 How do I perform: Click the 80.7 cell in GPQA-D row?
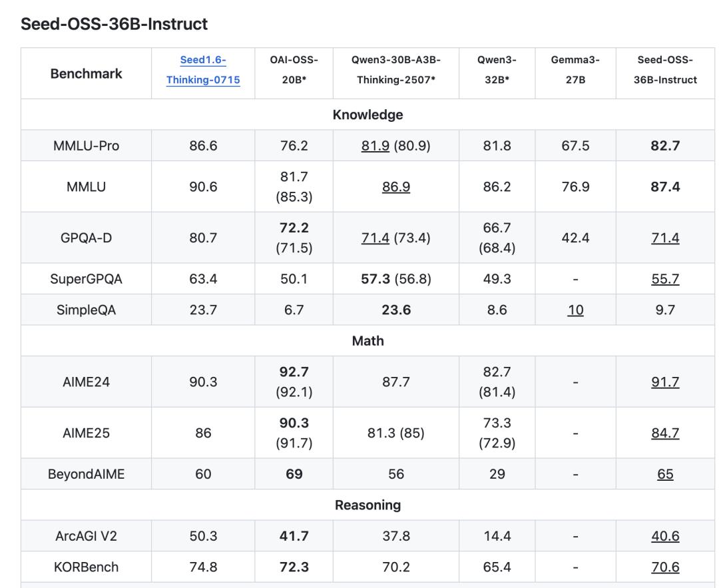tap(203, 238)
